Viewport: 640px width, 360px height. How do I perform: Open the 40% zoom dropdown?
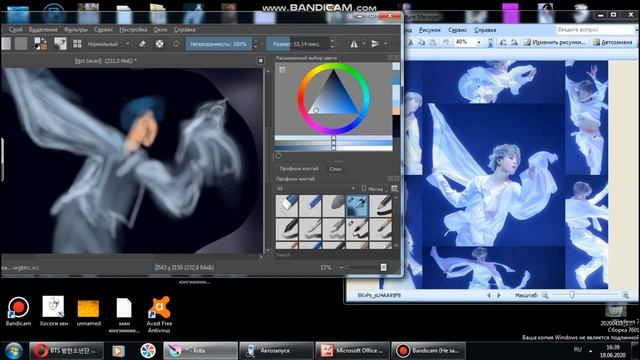click(x=479, y=42)
